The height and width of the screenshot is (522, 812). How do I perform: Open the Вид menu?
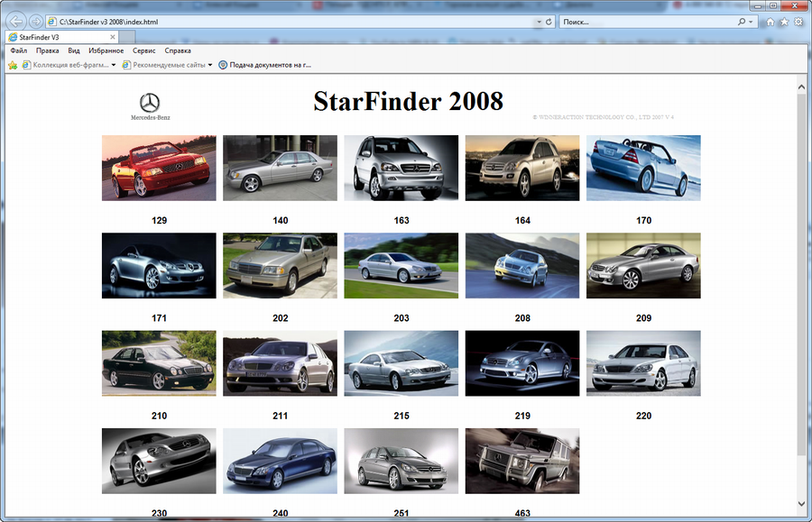74,50
